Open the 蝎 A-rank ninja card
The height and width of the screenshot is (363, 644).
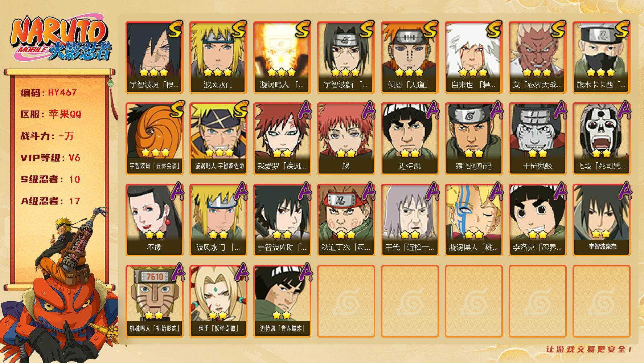pos(346,139)
